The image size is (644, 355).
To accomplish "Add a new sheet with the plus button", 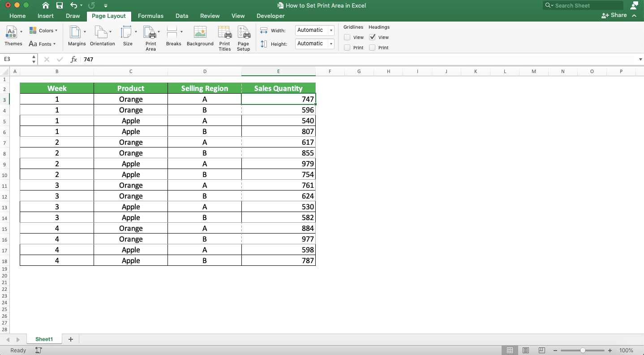I will (x=70, y=339).
